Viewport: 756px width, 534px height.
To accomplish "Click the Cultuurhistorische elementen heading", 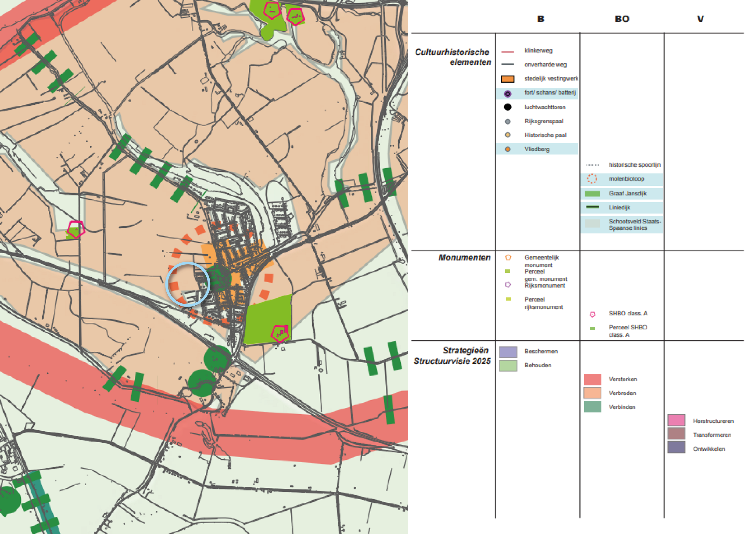I will [x=453, y=57].
